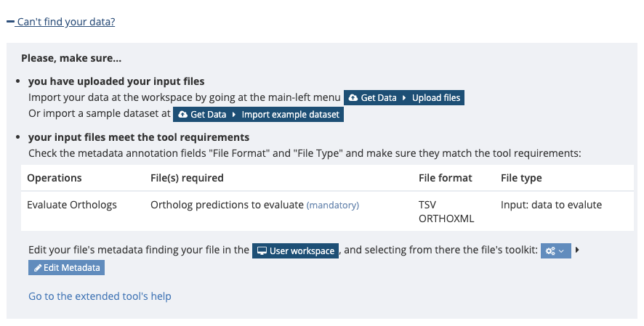644x326 pixels.
Task: Click cloud icon in Get Data Upload files badge
Action: [353, 98]
